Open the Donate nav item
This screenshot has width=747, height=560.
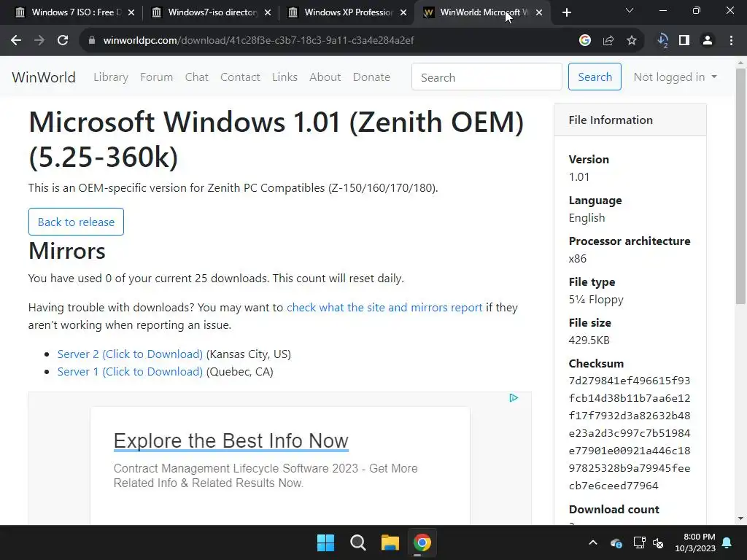[371, 77]
